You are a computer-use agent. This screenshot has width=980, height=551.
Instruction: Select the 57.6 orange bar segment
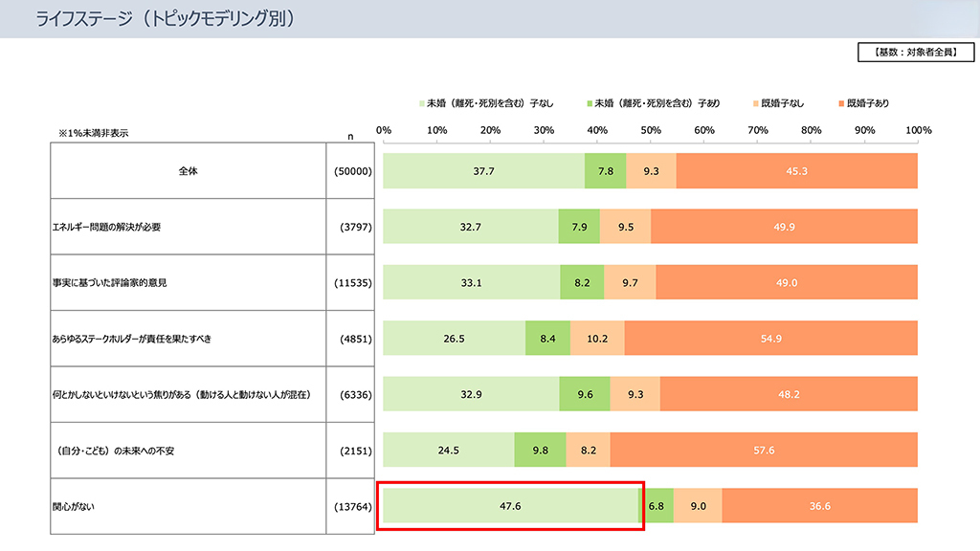tap(764, 451)
